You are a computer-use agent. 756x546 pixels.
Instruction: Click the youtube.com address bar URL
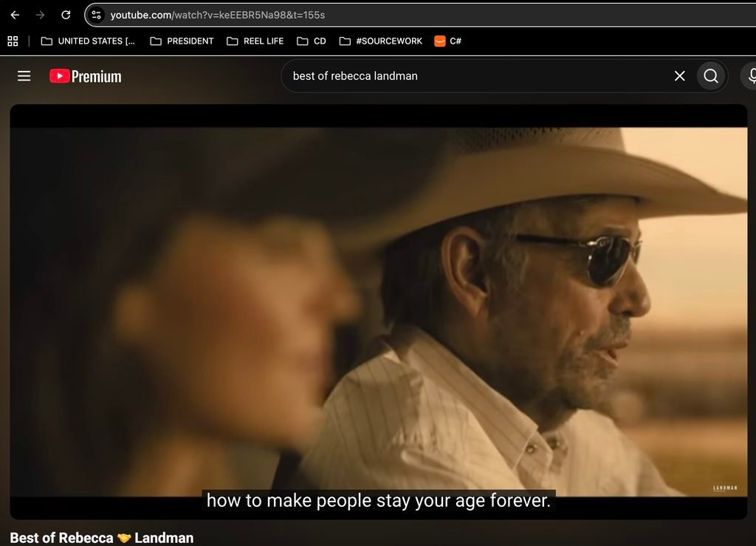coord(218,15)
